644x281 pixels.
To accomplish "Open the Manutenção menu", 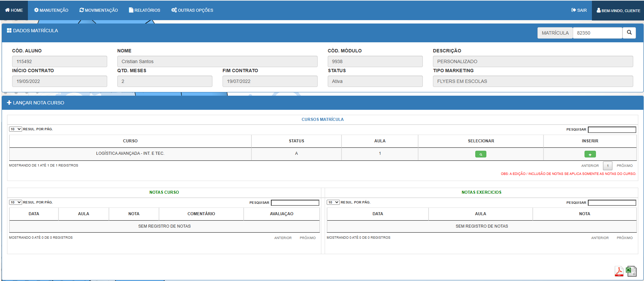I will (x=51, y=10).
